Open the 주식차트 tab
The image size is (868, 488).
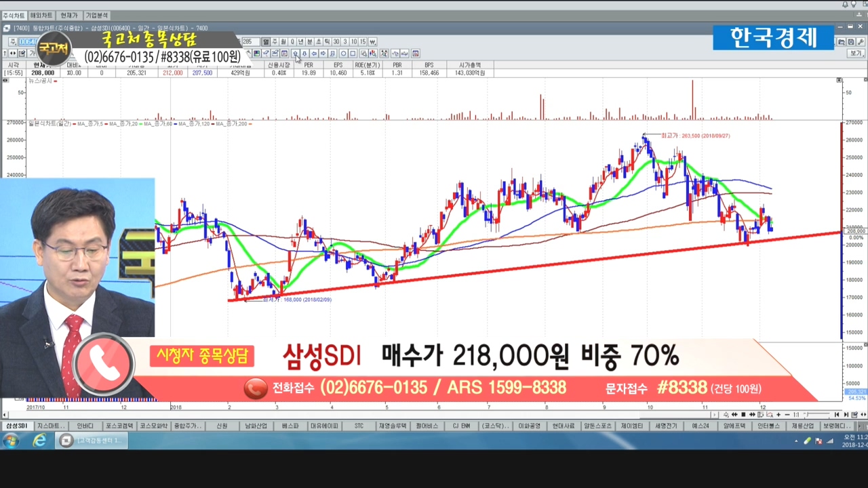coord(14,15)
